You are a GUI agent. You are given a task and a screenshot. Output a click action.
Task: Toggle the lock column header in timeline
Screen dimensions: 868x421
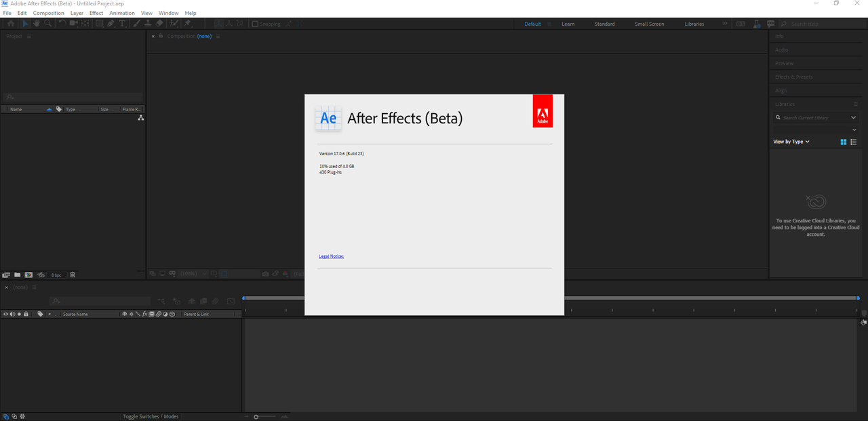[26, 314]
